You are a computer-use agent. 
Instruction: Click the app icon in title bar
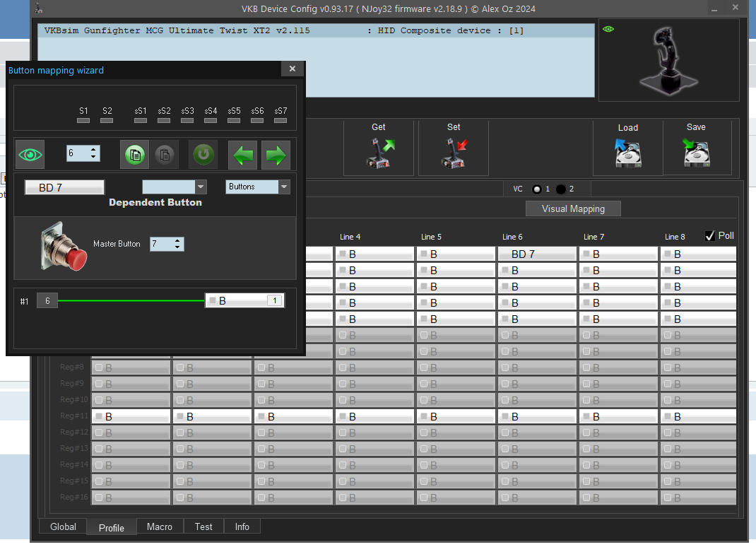tap(39, 8)
